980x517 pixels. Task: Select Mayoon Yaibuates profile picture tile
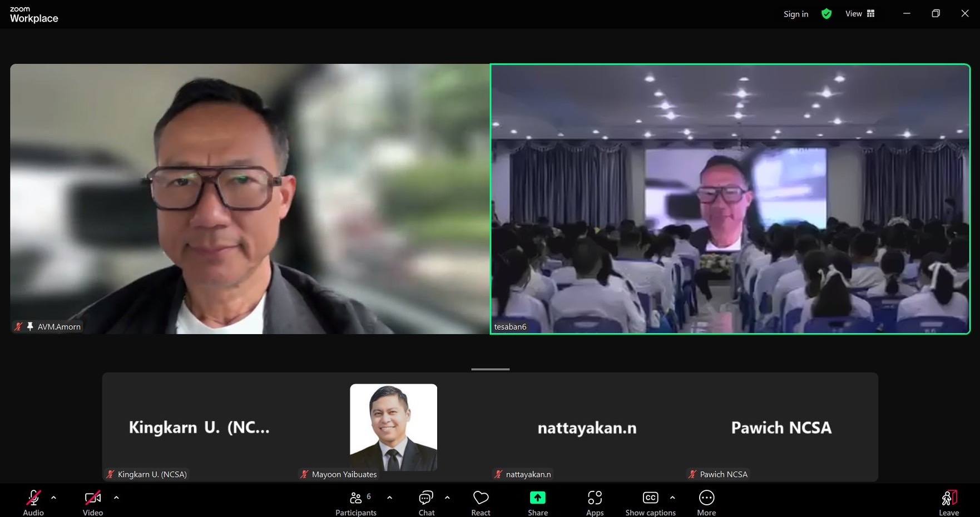[x=393, y=427]
